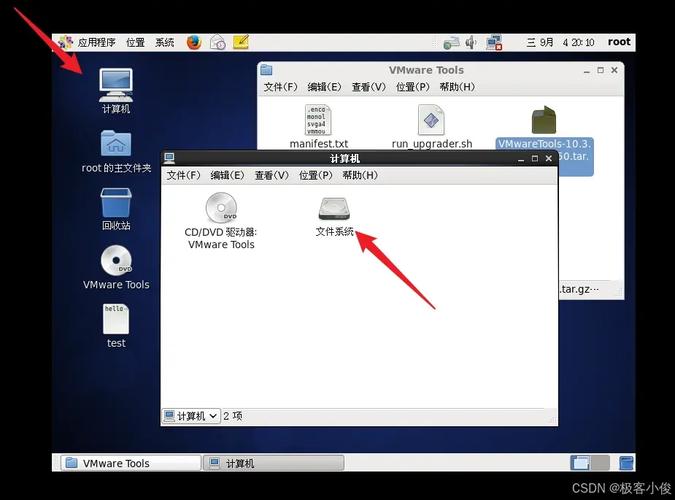The height and width of the screenshot is (500, 675).
Task: Close the 计算机 window
Action: (x=549, y=159)
